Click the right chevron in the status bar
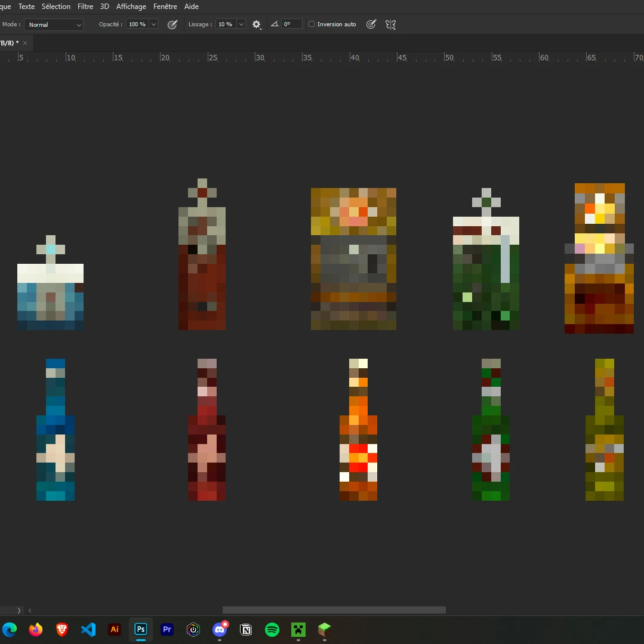Viewport: 644px width, 644px height. click(19, 611)
